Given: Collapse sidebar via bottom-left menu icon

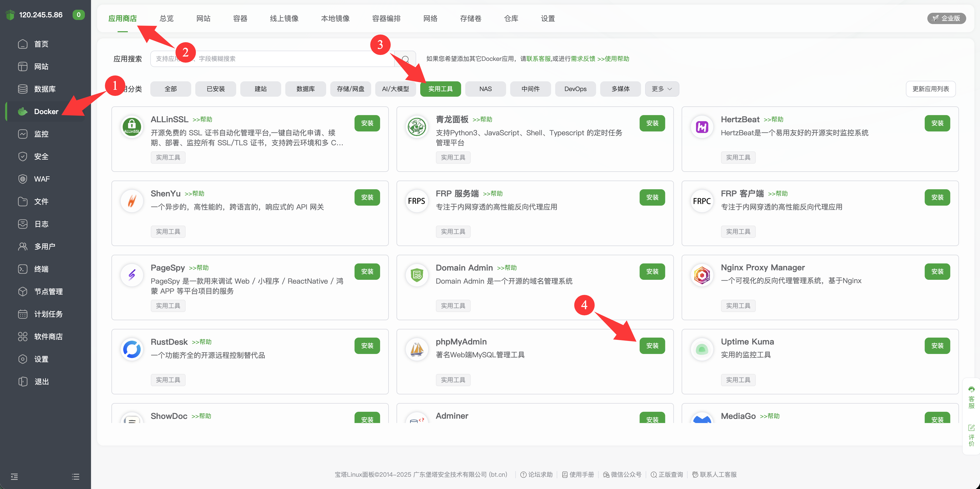Looking at the screenshot, I should (15, 476).
